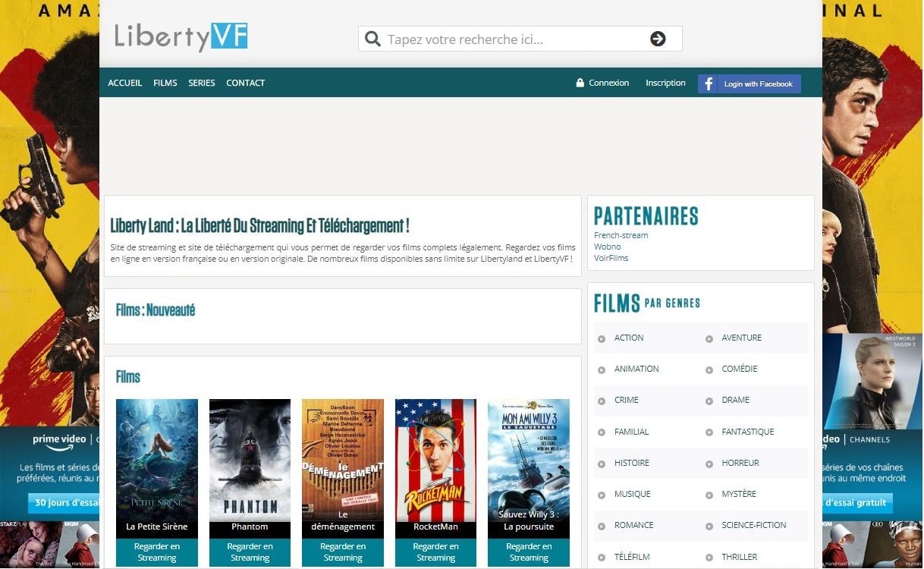Open the VoirFilms partner link
The height and width of the screenshot is (569, 924).
tap(611, 258)
